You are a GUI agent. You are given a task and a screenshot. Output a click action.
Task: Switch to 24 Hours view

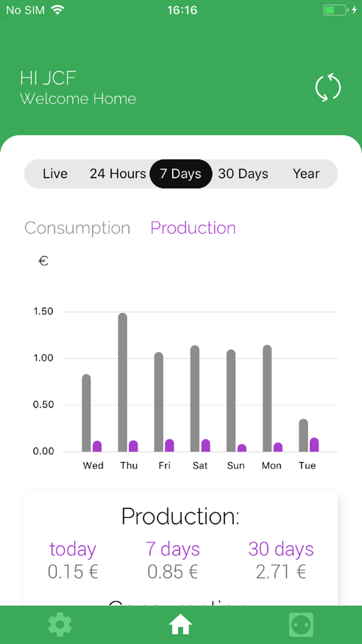click(x=118, y=174)
